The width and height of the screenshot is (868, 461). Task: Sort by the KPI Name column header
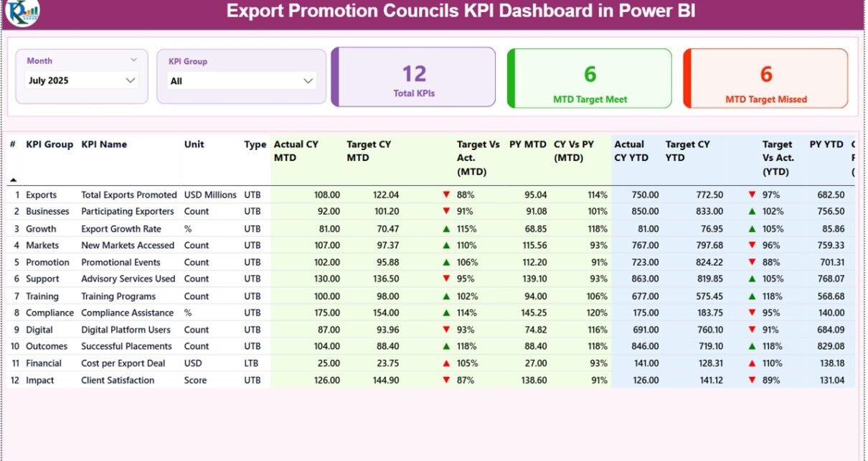tap(104, 144)
